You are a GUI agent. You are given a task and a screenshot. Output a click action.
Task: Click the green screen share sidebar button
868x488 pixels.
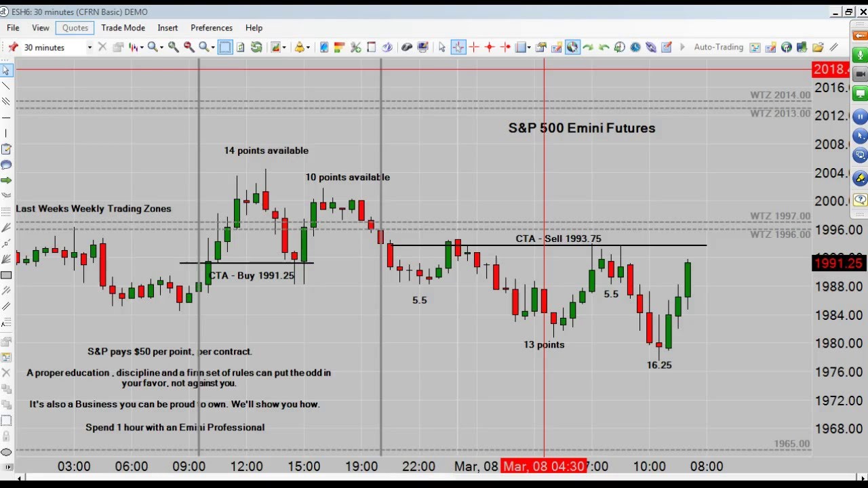[x=860, y=94]
